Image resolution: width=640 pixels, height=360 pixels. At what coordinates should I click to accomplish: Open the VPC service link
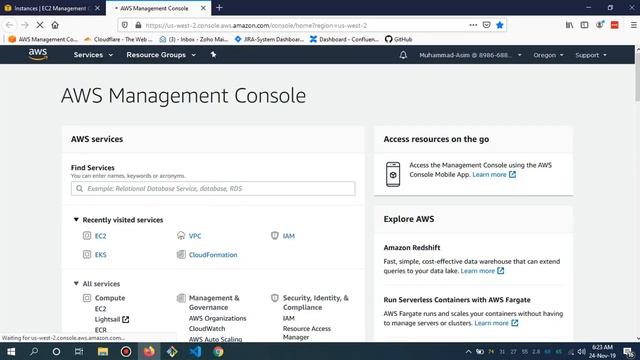195,236
